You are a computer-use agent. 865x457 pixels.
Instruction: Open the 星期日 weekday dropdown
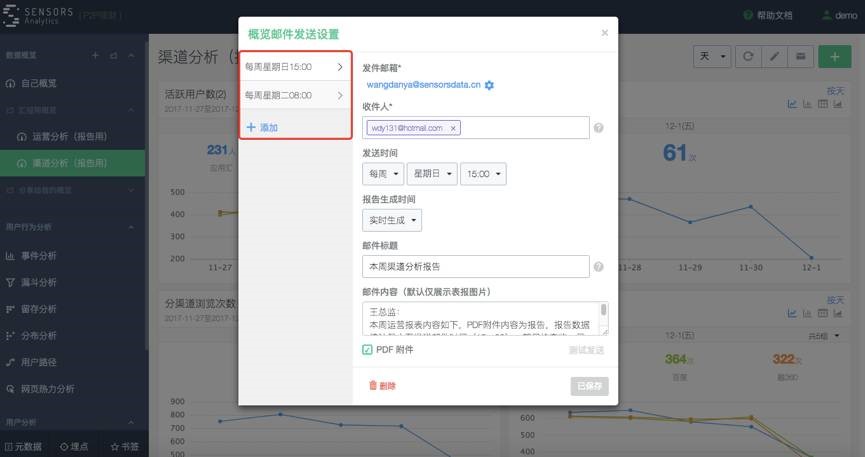[x=431, y=174]
